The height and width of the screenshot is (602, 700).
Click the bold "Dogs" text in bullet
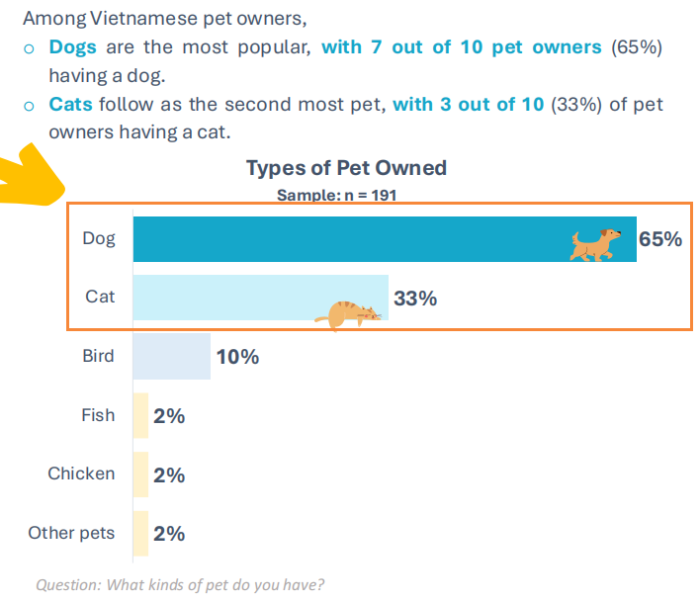click(x=73, y=47)
